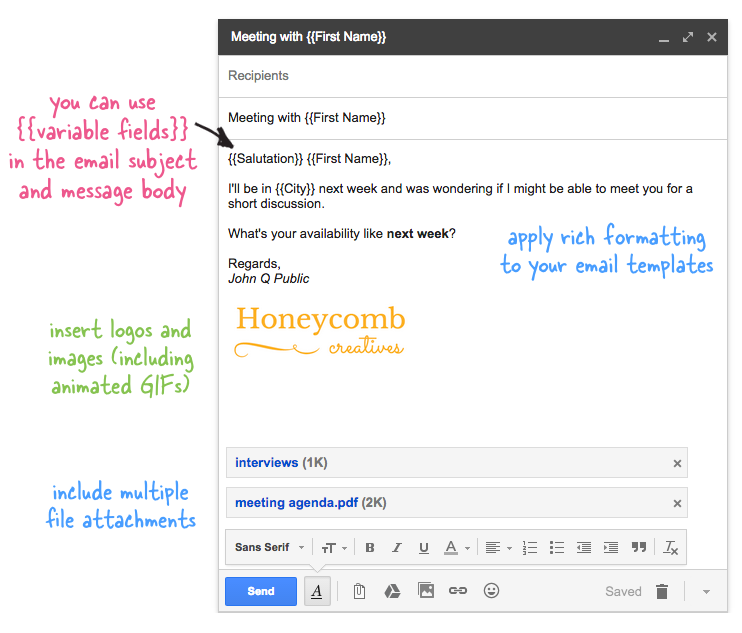
Task: Click the Recipients field
Action: pyautogui.click(x=470, y=76)
